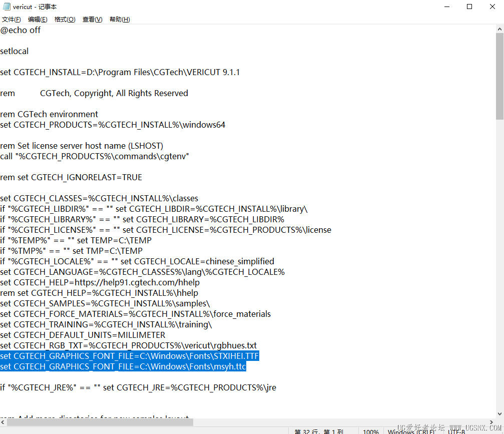Click the 'set CGTECH_SAMPLES=' line
This screenshot has width=504, height=434.
pyautogui.click(x=105, y=303)
